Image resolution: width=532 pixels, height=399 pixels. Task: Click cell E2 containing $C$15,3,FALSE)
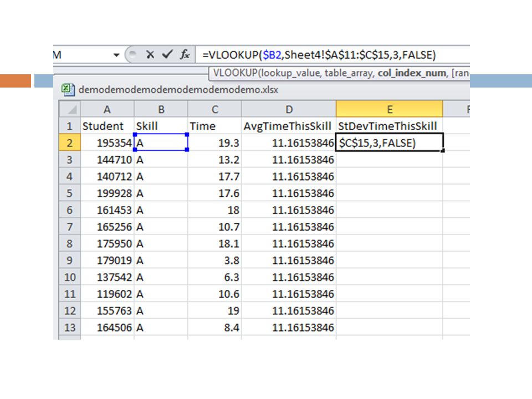[x=390, y=142]
